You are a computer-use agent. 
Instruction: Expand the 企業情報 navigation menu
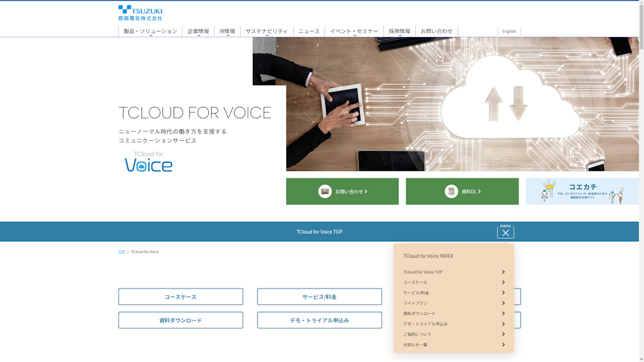(198, 31)
